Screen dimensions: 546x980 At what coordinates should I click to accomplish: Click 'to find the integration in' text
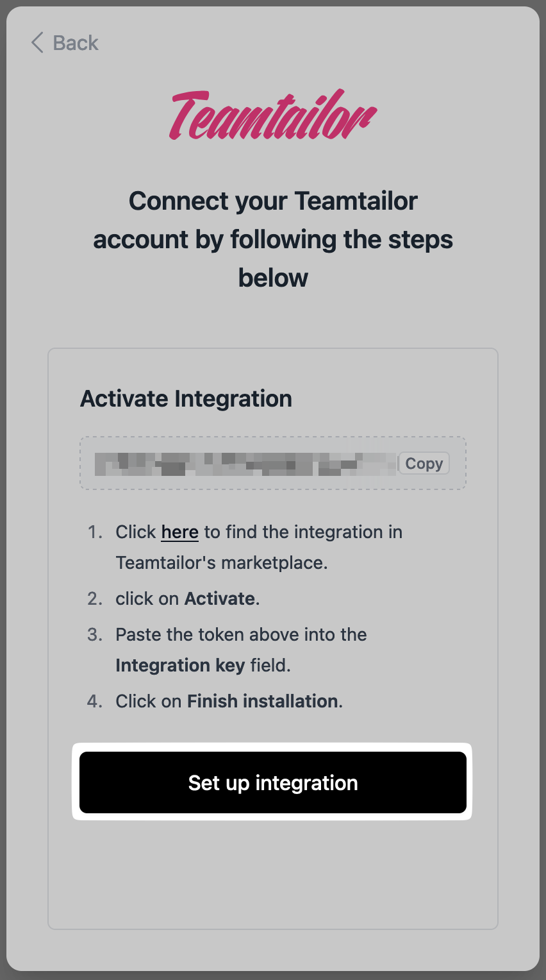(303, 532)
